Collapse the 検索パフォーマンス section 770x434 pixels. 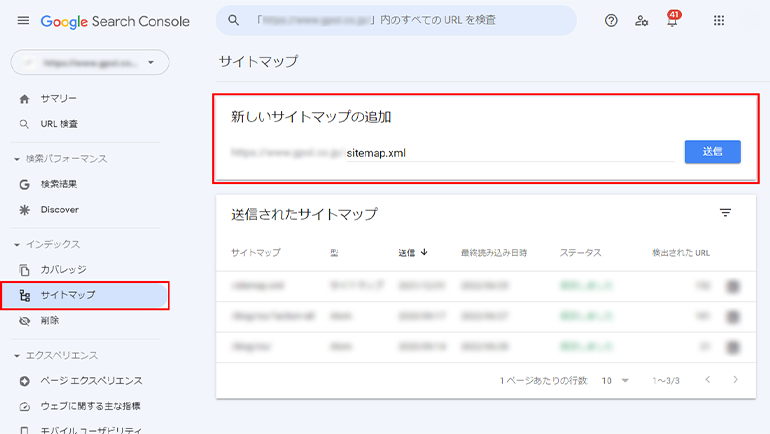pyautogui.click(x=17, y=159)
